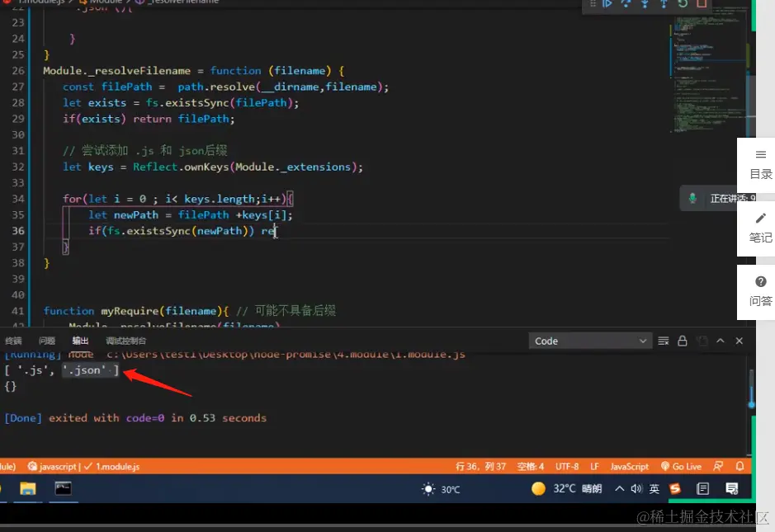775x532 pixels.
Task: Open notifications via the bell icon
Action: (740, 466)
